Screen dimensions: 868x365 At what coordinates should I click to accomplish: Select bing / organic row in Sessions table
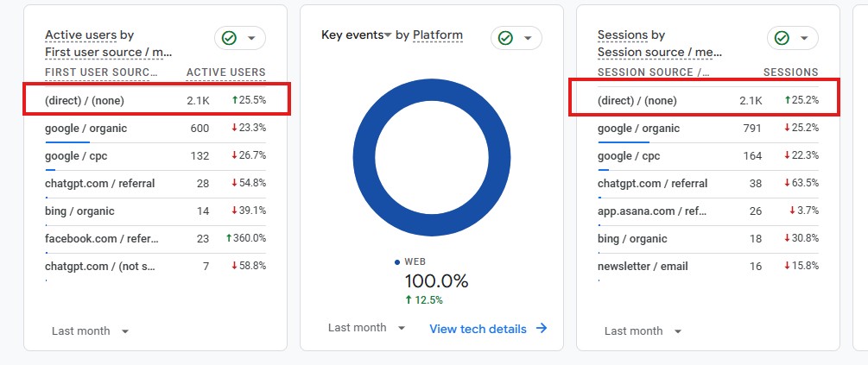708,239
